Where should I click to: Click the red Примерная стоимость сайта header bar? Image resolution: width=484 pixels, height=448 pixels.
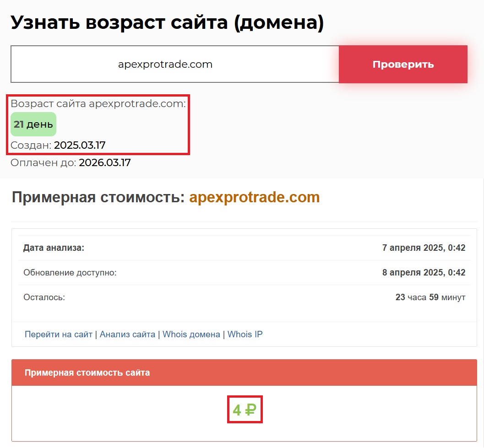(244, 372)
